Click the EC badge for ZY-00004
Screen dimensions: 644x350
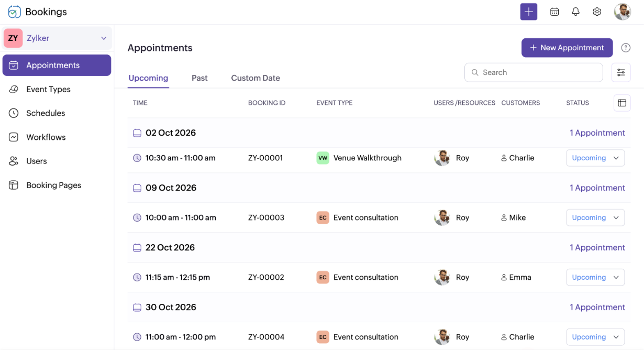tap(323, 337)
